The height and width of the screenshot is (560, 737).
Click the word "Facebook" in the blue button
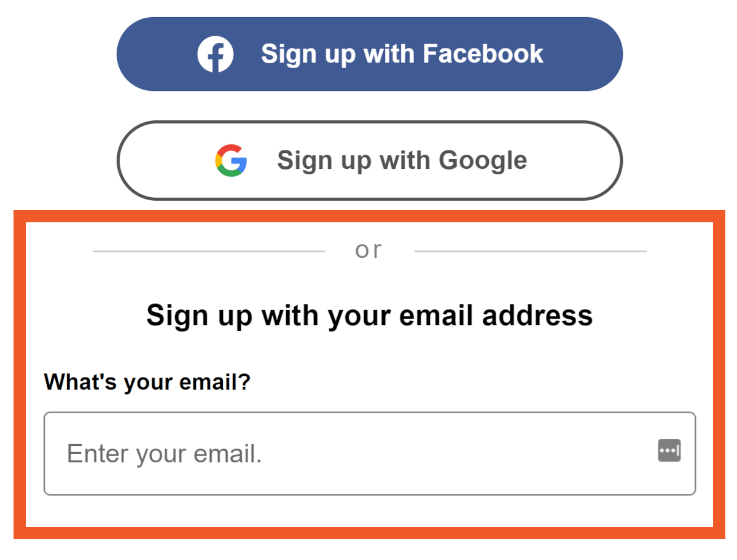coord(483,53)
